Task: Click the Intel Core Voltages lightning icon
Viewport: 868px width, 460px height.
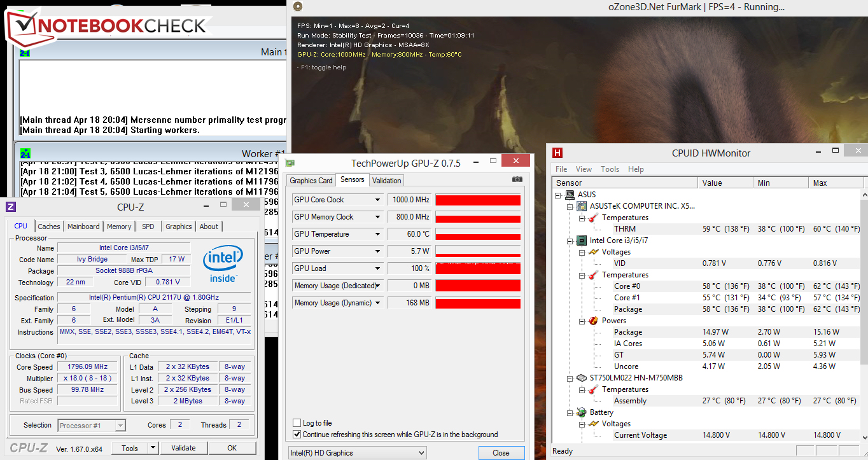Action: [593, 252]
